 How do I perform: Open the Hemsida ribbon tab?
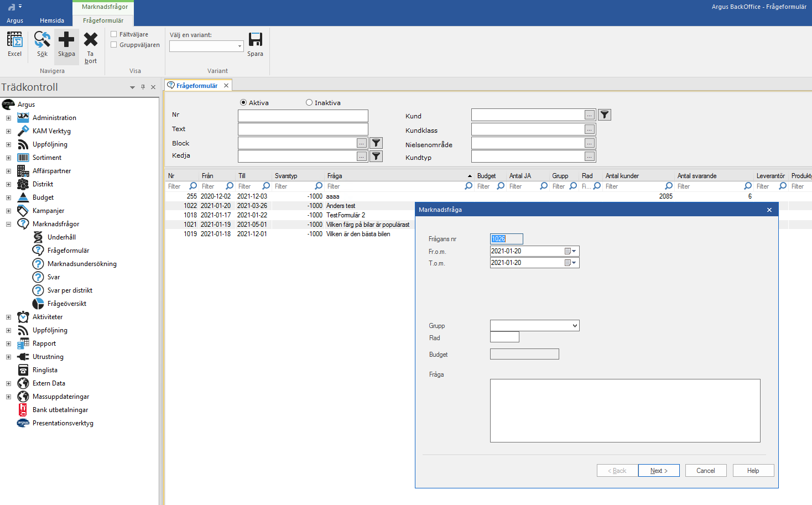pos(52,20)
